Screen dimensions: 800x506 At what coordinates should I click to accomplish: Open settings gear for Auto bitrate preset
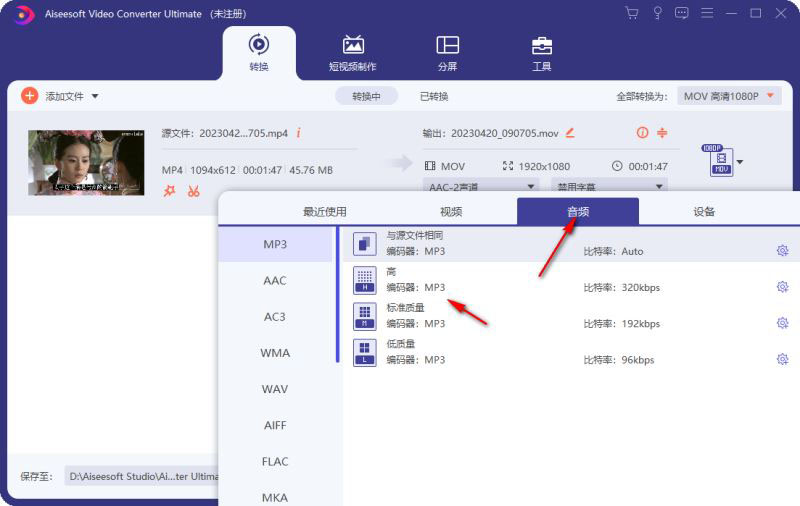(782, 250)
